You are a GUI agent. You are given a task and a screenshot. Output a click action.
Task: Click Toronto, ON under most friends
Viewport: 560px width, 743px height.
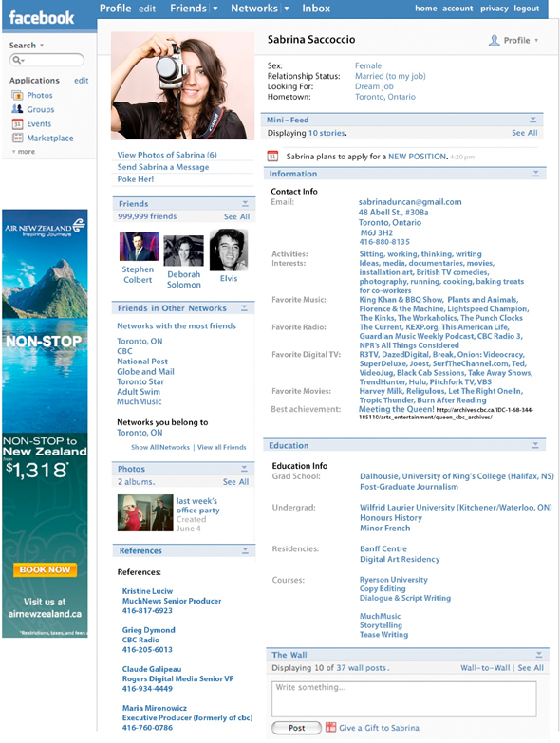tap(140, 342)
